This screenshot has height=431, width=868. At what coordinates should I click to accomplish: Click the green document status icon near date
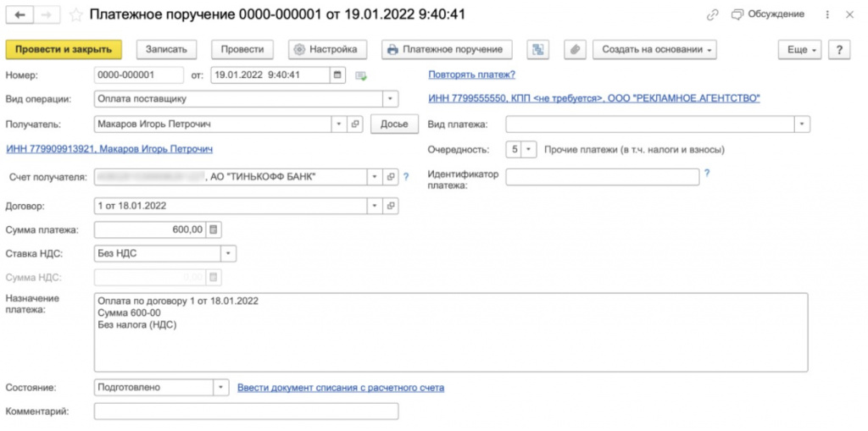pos(361,75)
